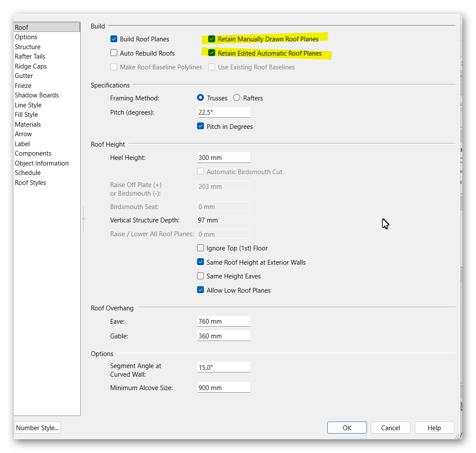
Task: Switch to the Materials panel
Action: [x=28, y=125]
